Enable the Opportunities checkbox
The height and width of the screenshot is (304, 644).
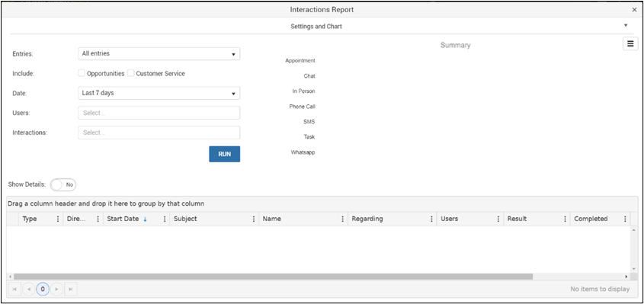click(82, 73)
